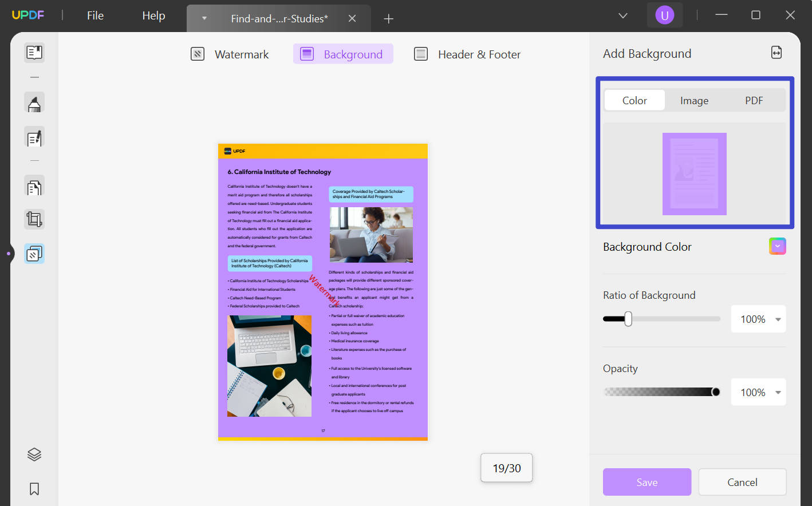Save the background settings

tap(647, 482)
